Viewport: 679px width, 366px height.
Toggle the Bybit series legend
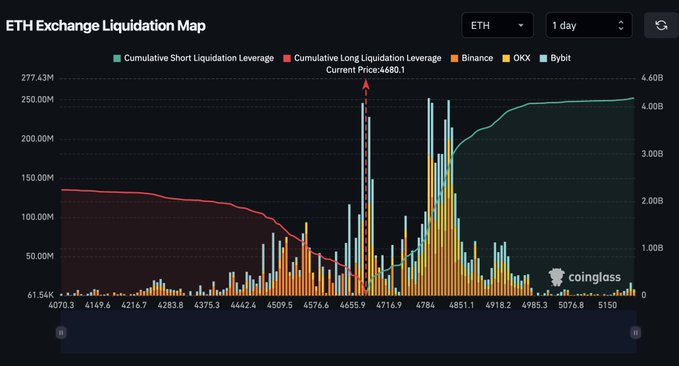point(555,58)
